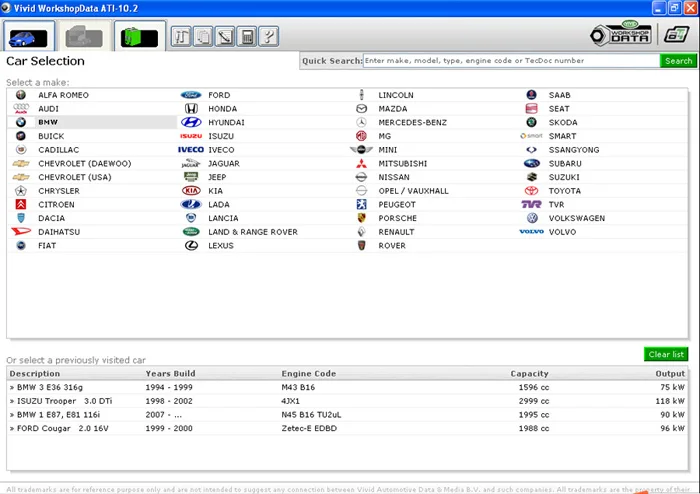Click the copy documents toolbar icon
Screen dimensions: 700x494
[203, 37]
